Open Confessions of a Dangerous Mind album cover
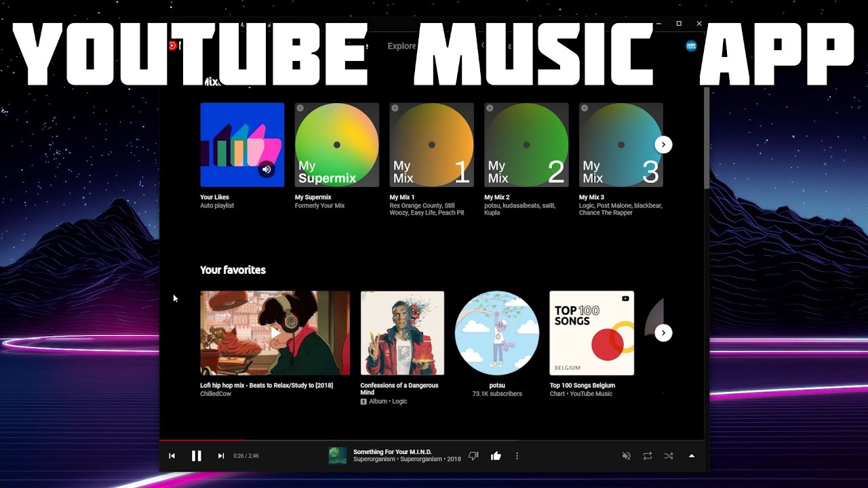Viewport: 868px width, 488px height. 402,333
